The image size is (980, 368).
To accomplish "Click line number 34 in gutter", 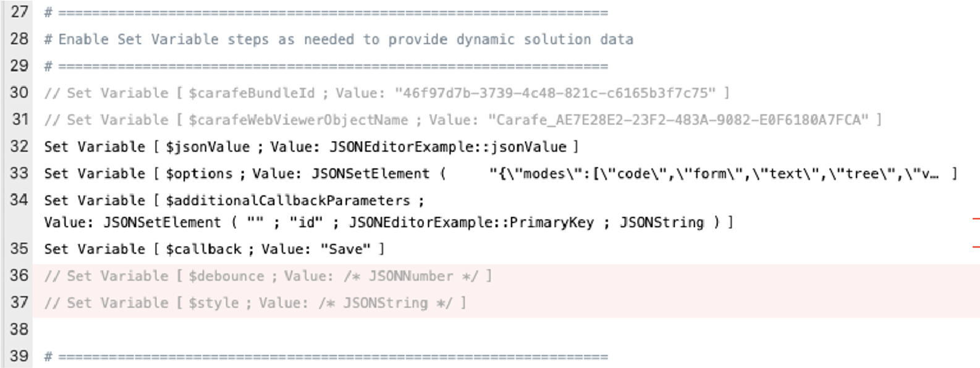I will point(19,199).
